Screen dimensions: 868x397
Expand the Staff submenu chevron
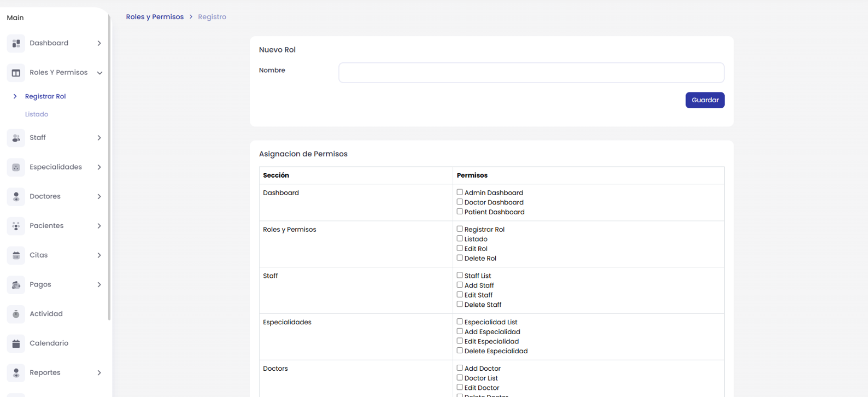(x=99, y=138)
